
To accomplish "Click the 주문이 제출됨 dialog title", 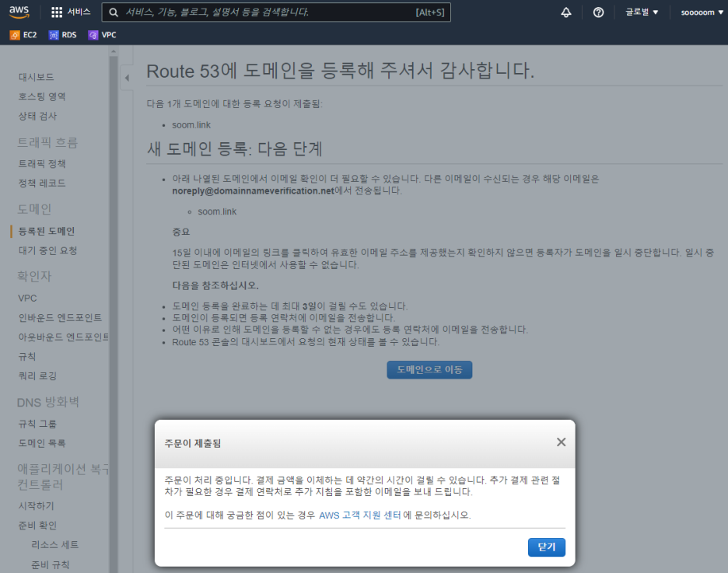I will (x=193, y=444).
